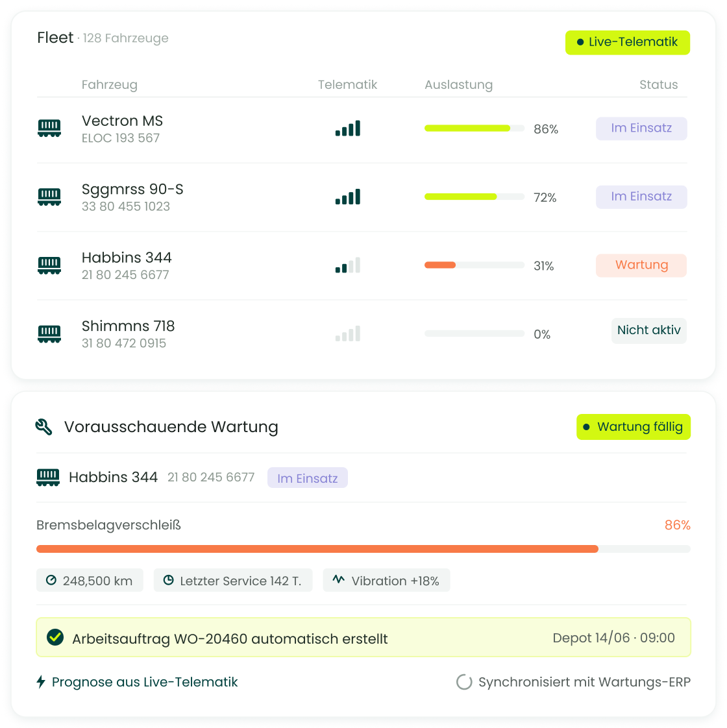Click the green checkmark on the work order banner
This screenshot has height=728, width=727.
[x=55, y=637]
